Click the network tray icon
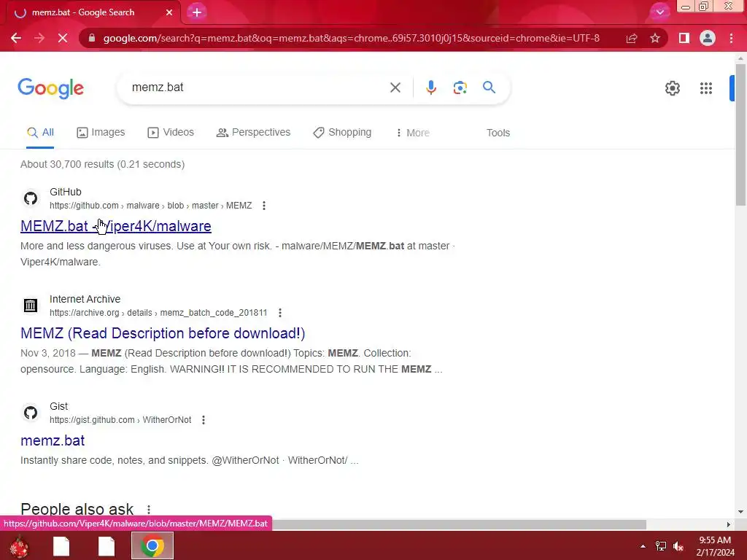The width and height of the screenshot is (747, 560). (661, 546)
